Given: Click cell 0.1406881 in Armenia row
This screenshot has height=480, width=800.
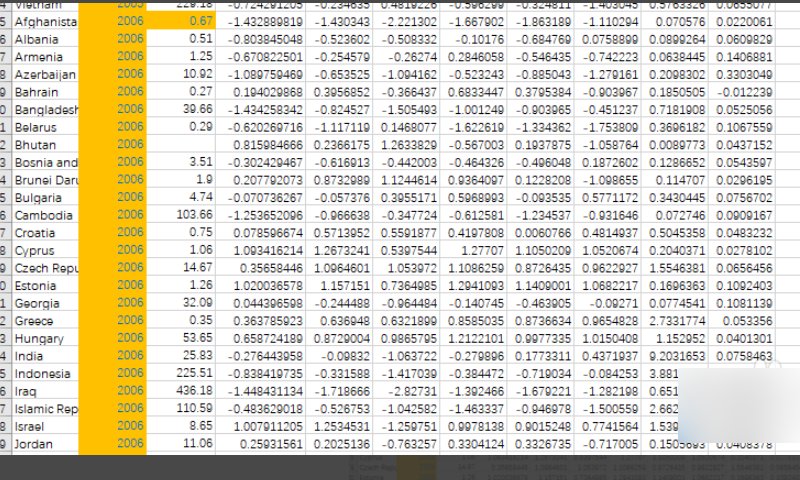Looking at the screenshot, I should [x=742, y=57].
